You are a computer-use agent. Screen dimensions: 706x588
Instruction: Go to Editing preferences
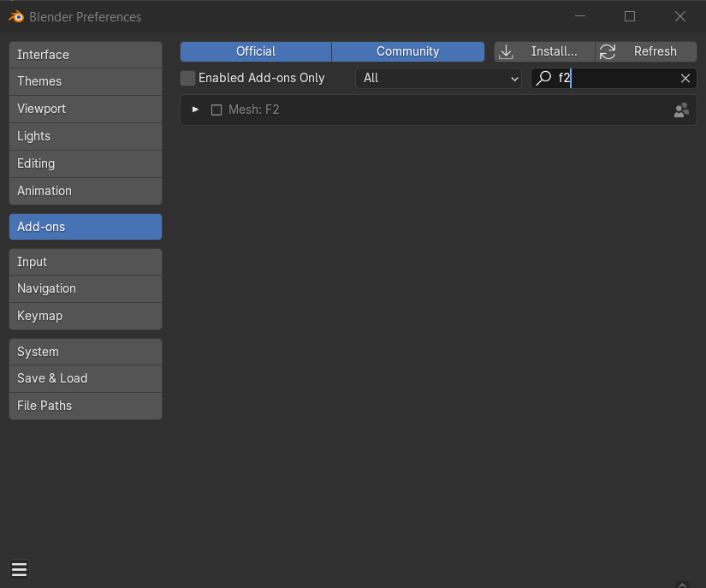[x=86, y=163]
